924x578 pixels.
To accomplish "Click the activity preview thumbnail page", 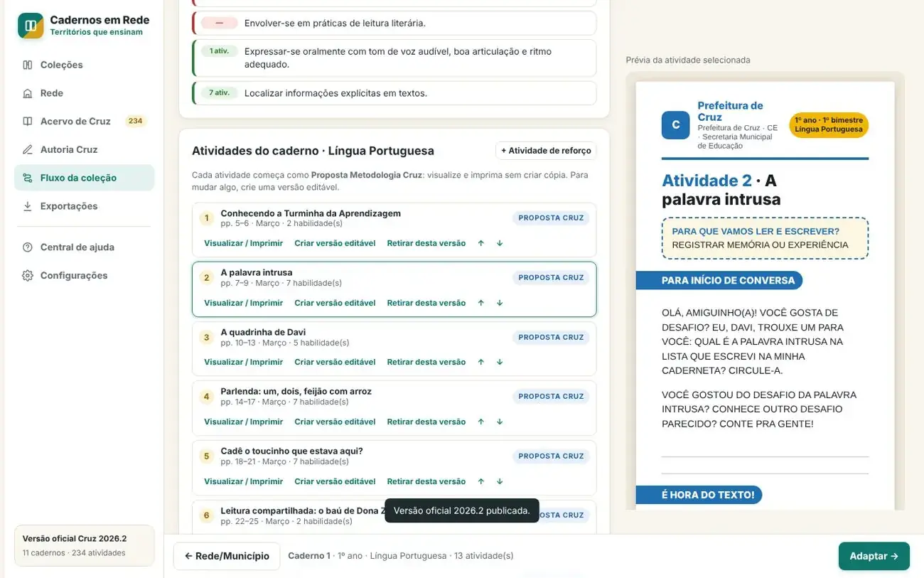I will pyautogui.click(x=765, y=296).
